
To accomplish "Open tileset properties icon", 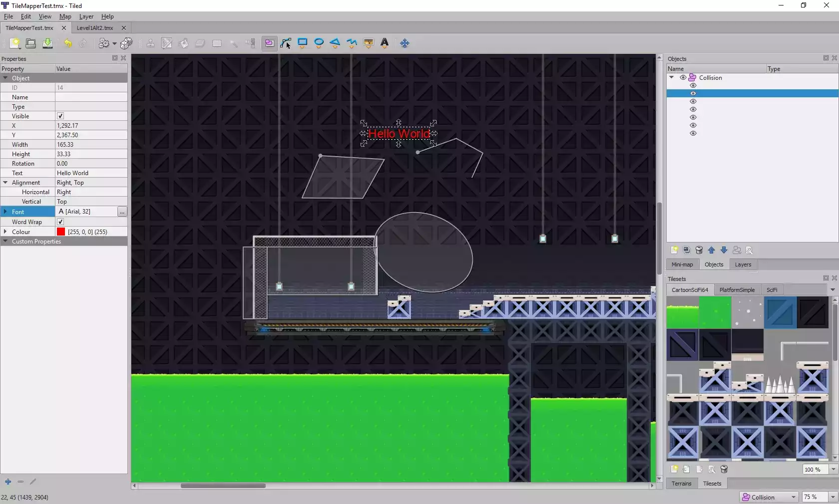I will tap(712, 469).
